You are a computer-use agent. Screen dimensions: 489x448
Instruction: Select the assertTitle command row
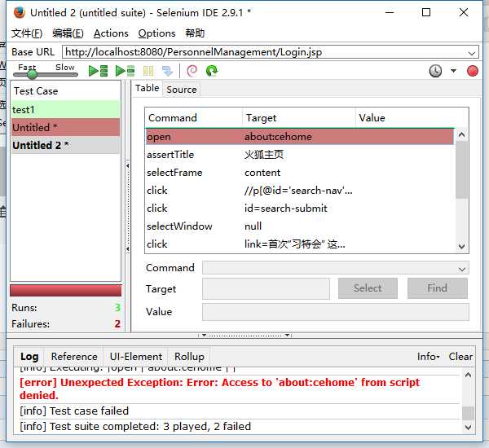pyautogui.click(x=300, y=155)
